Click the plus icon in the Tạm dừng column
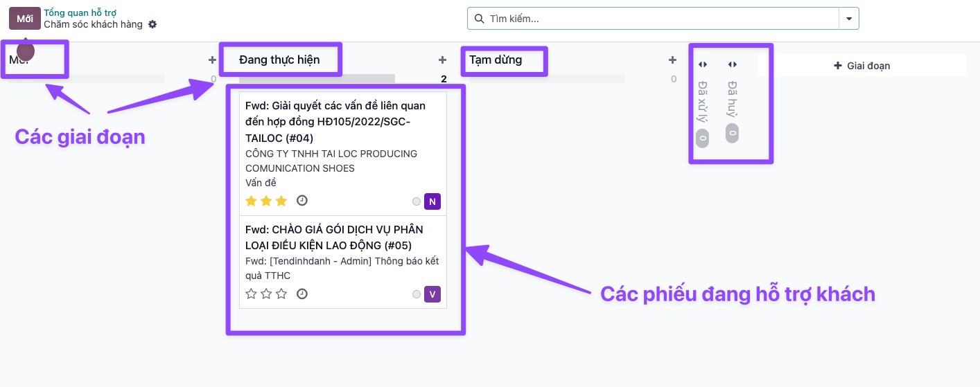Image resolution: width=980 pixels, height=387 pixels. (672, 60)
